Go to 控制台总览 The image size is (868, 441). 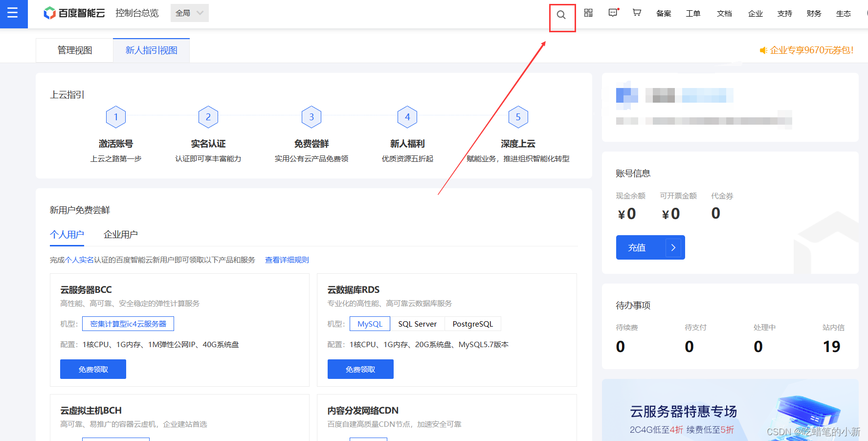137,13
